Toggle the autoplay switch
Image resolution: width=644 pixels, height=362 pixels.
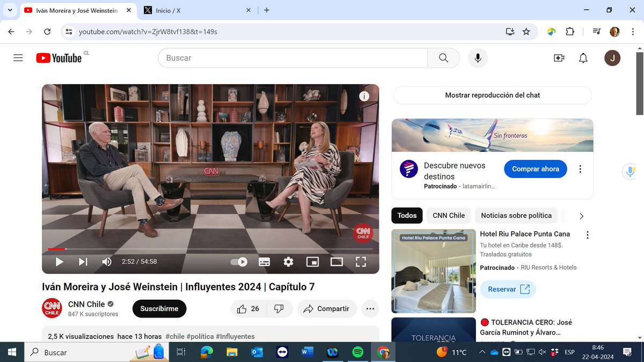point(239,262)
